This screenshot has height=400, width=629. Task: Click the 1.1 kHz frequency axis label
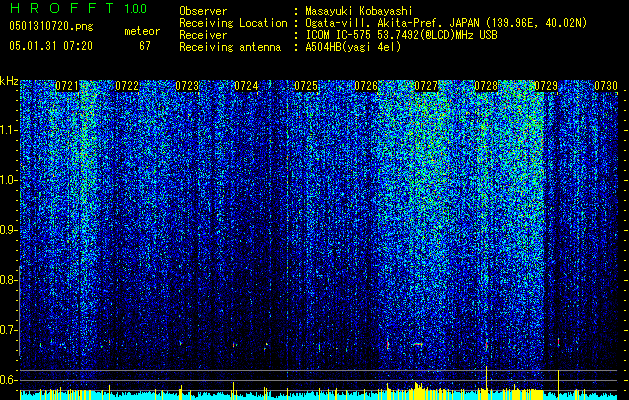9,130
